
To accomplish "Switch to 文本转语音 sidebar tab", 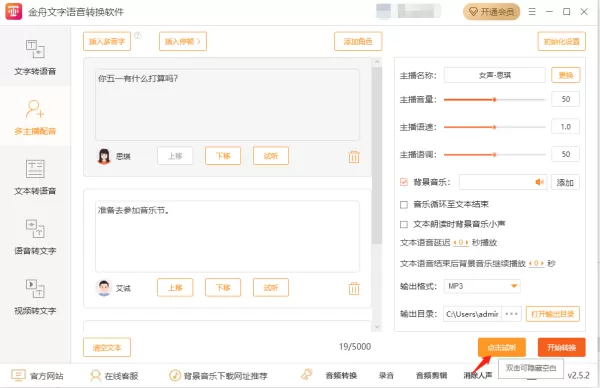I will tap(35, 176).
